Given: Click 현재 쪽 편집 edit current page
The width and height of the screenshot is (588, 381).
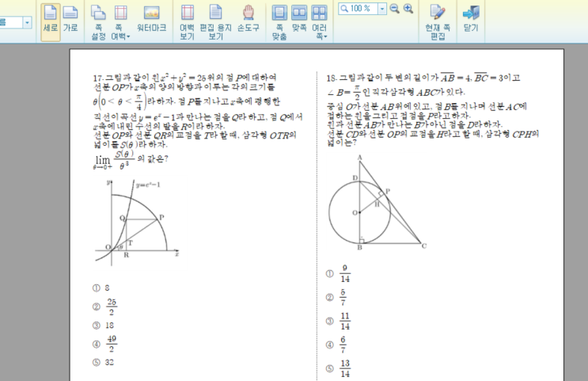Looking at the screenshot, I should [438, 22].
